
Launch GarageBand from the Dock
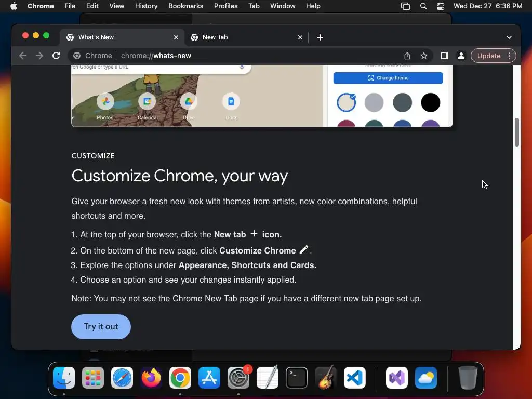pos(326,378)
